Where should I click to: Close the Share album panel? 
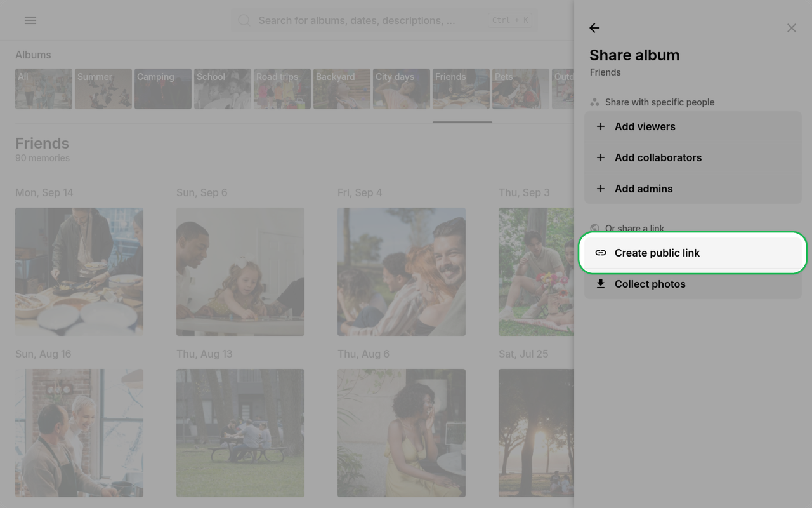(792, 28)
